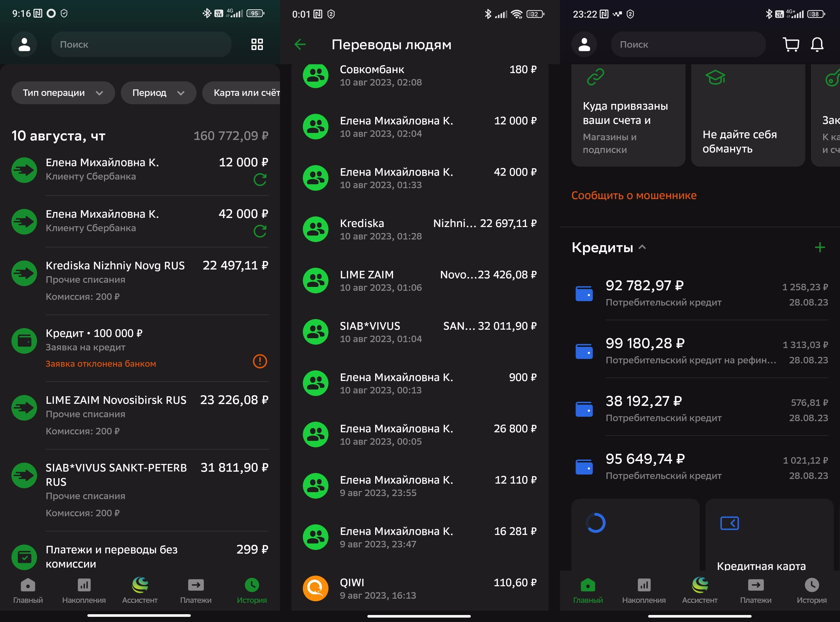Tap orange warning icon on declined loan application
840x622 pixels.
click(260, 362)
